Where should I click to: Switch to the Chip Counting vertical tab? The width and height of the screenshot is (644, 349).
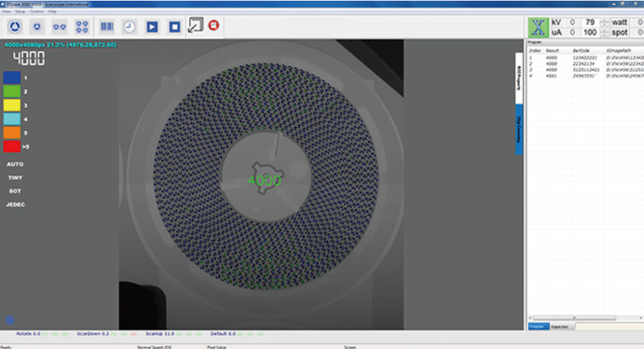tap(519, 130)
